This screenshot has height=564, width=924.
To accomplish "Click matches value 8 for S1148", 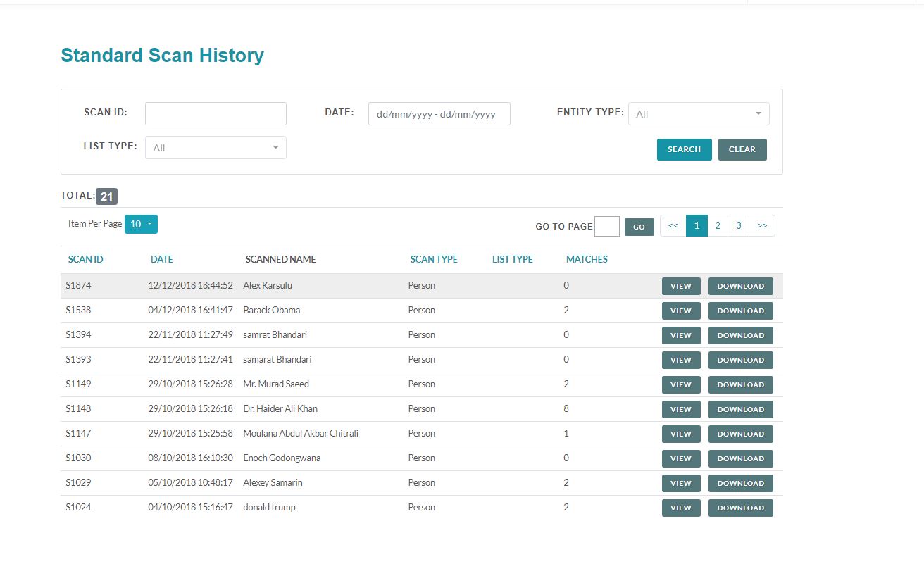I will [566, 408].
